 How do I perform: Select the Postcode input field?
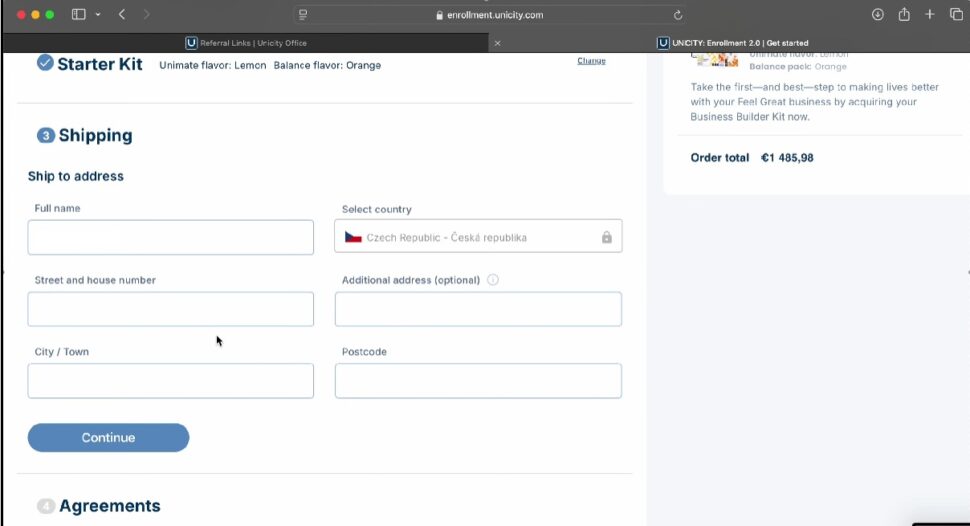[478, 381]
